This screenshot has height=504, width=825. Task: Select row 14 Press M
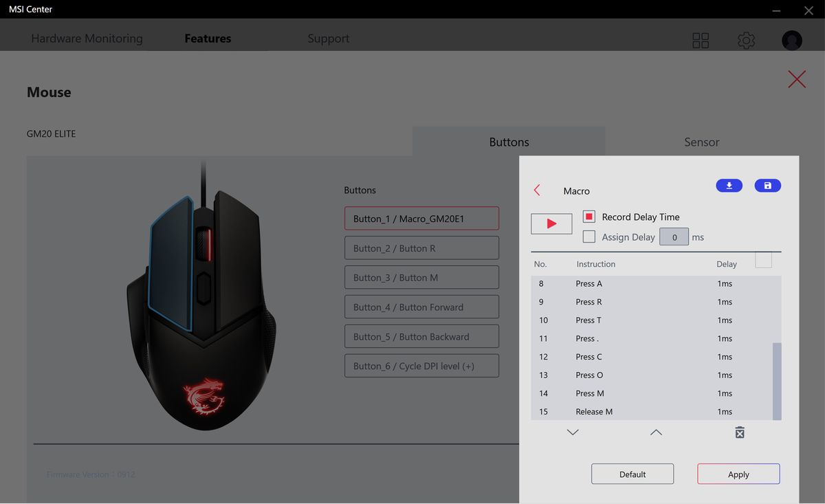click(x=652, y=393)
